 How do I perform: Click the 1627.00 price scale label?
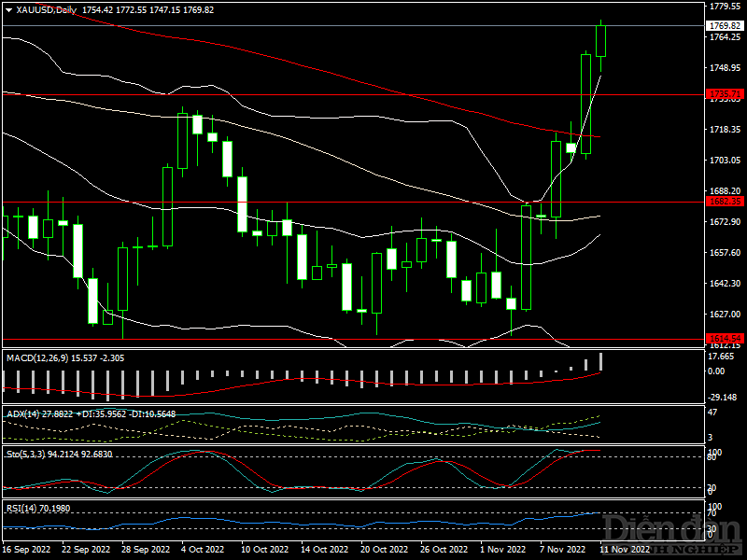[725, 315]
